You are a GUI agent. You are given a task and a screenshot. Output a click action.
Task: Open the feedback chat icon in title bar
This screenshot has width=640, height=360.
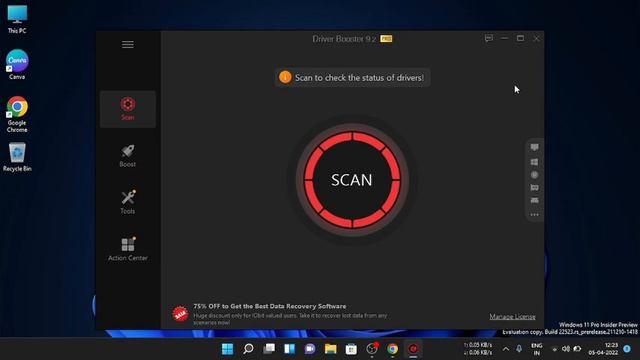click(x=489, y=38)
